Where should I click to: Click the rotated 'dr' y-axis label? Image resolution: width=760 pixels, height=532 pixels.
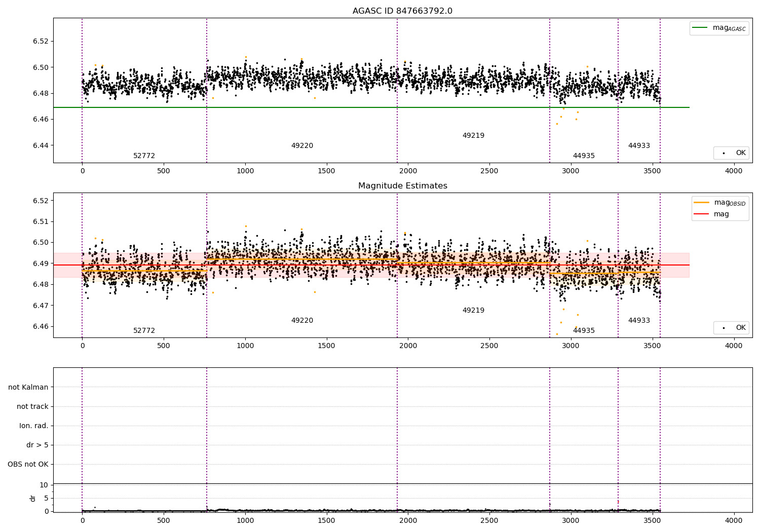tap(33, 498)
